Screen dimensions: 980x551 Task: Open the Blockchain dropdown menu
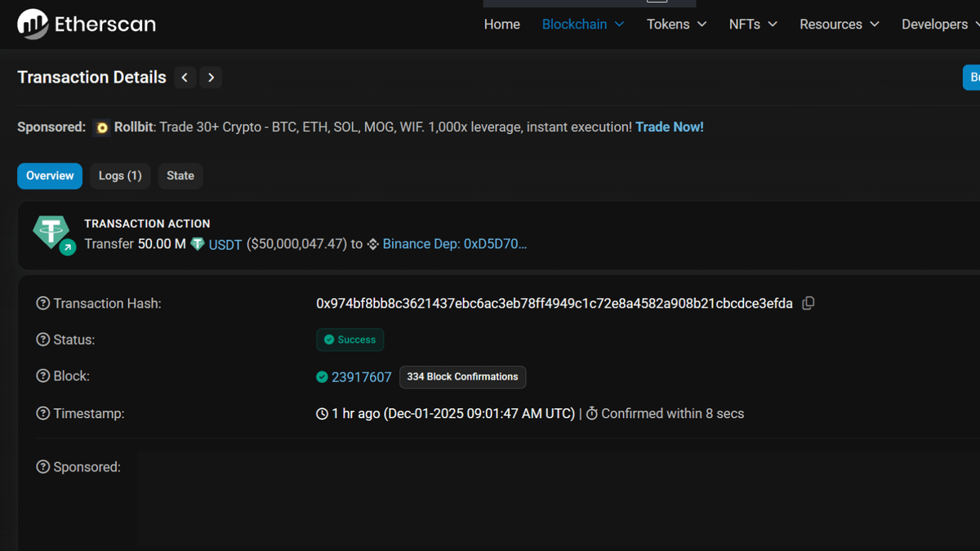pyautogui.click(x=582, y=24)
